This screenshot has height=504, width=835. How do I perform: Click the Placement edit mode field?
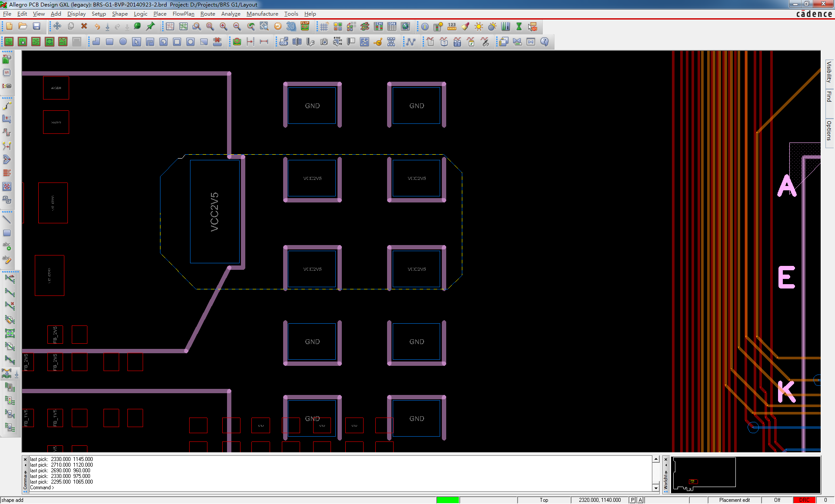click(x=735, y=500)
